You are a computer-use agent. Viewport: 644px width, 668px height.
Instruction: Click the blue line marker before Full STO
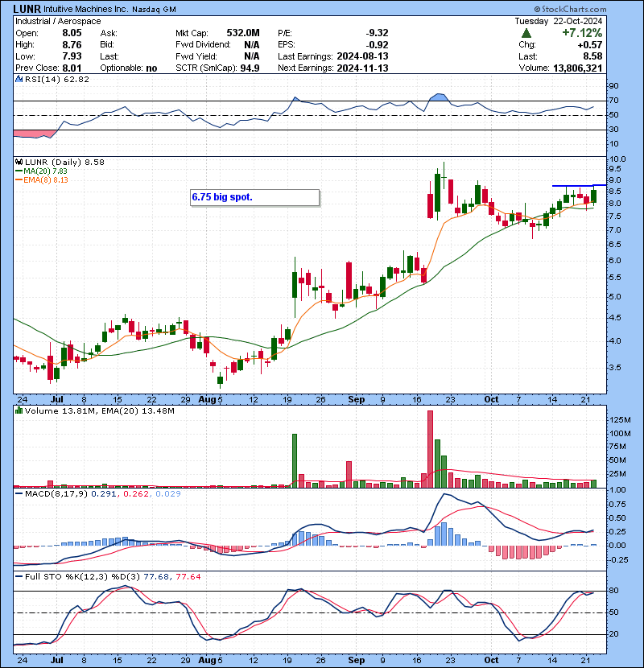pos(19,577)
